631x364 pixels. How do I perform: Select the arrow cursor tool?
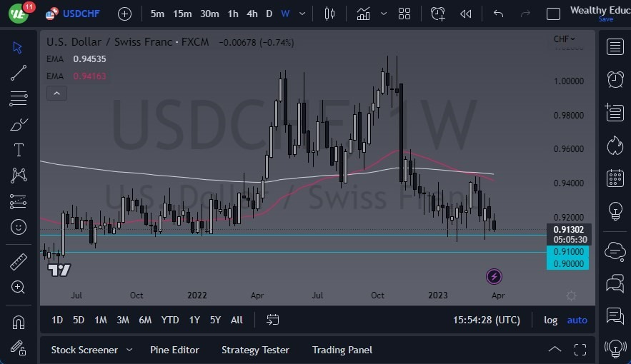[17, 47]
